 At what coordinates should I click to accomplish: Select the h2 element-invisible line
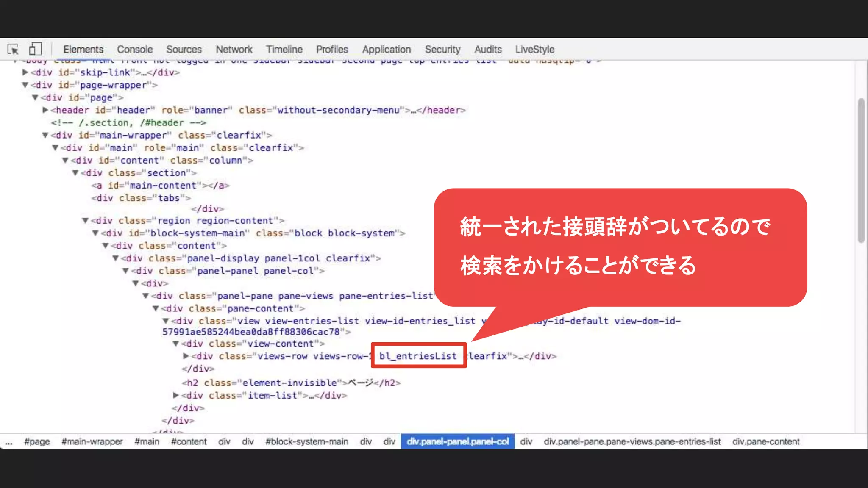[291, 383]
